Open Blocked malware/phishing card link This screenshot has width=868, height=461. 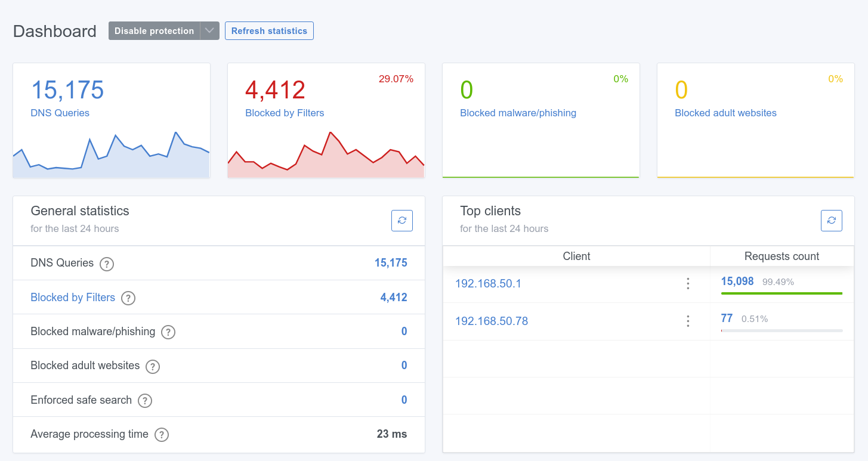518,113
